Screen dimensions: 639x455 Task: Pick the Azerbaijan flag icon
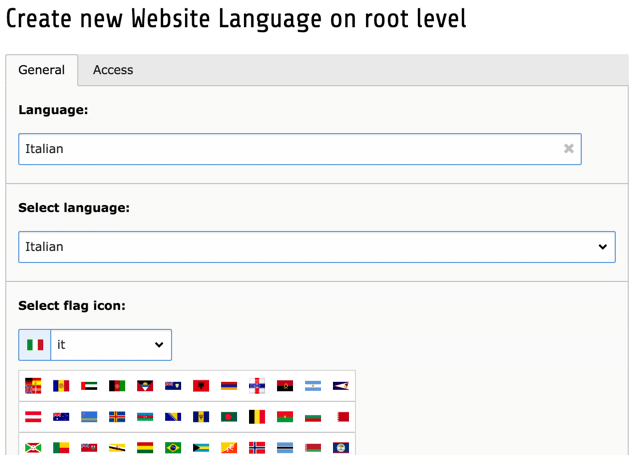(x=145, y=417)
